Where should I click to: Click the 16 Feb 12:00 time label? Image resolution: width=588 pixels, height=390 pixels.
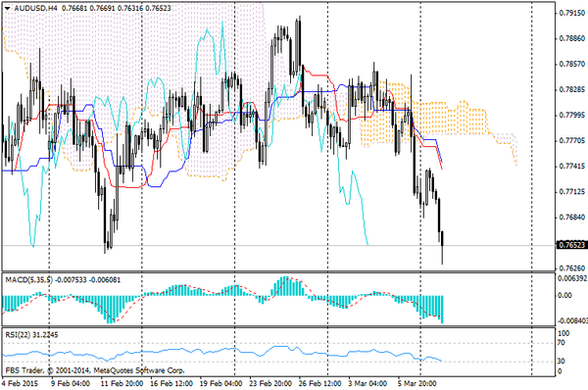point(171,383)
